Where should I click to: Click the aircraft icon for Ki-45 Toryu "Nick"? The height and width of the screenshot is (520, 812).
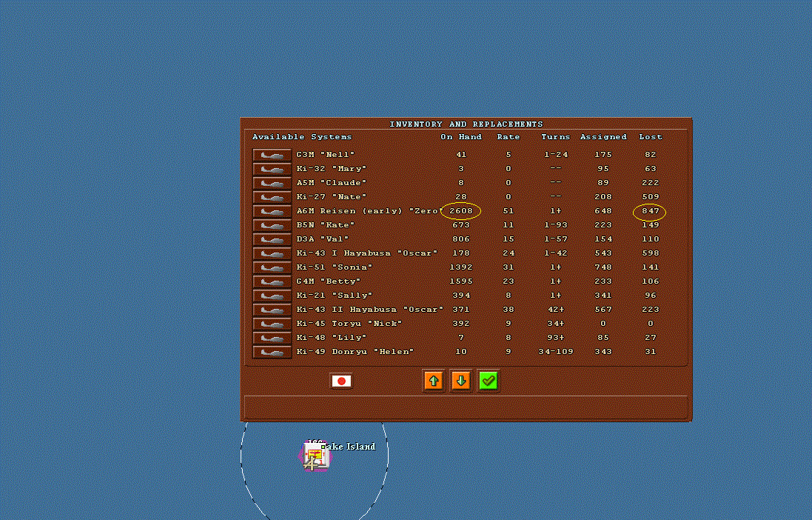tap(272, 324)
